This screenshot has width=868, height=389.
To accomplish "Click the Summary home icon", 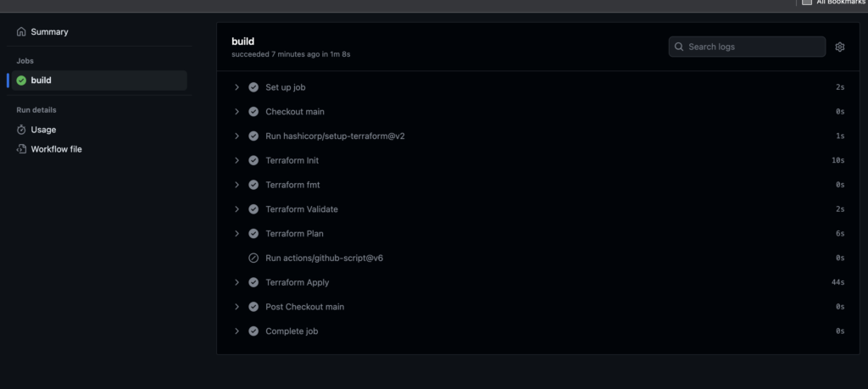I will point(21,31).
